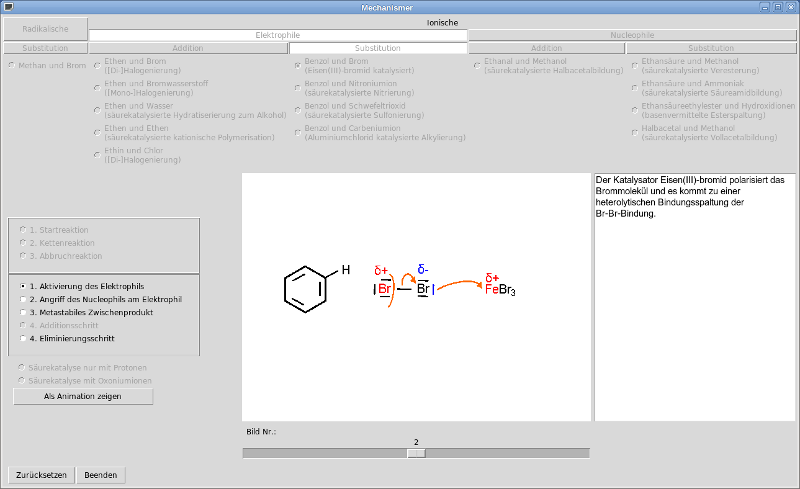
Task: Open the window menu icon in title bar
Action: 9,7
